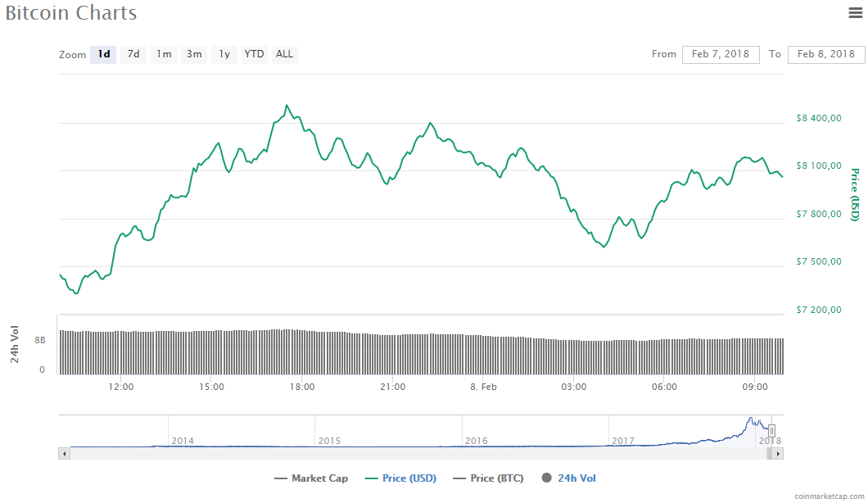This screenshot has height=503, width=868.
Task: Click the $7 800,00 price axis label
Action: (819, 214)
